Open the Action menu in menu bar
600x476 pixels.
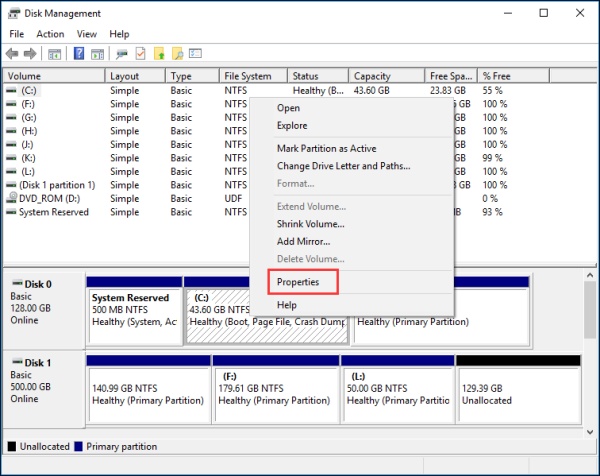[50, 34]
